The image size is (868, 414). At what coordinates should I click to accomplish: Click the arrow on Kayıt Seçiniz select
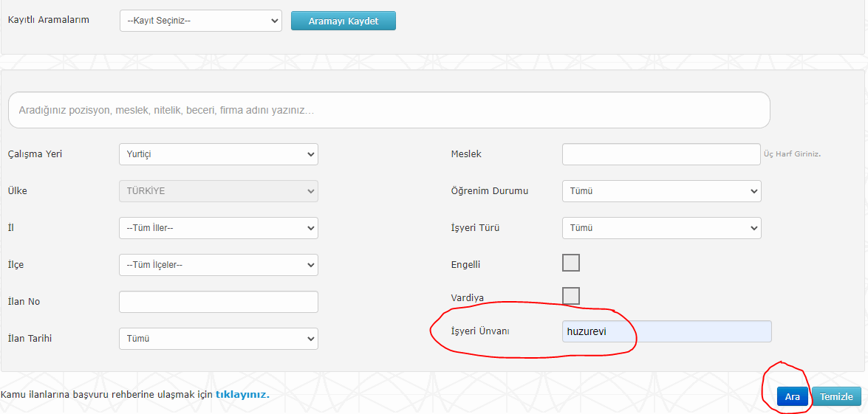coord(274,21)
